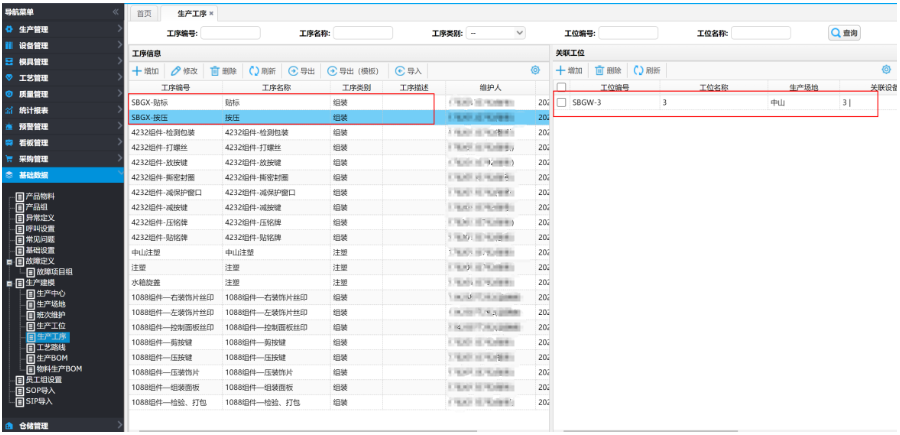Screen dimensions: 900x435
Task: Click the 查询 search button
Action: [843, 33]
